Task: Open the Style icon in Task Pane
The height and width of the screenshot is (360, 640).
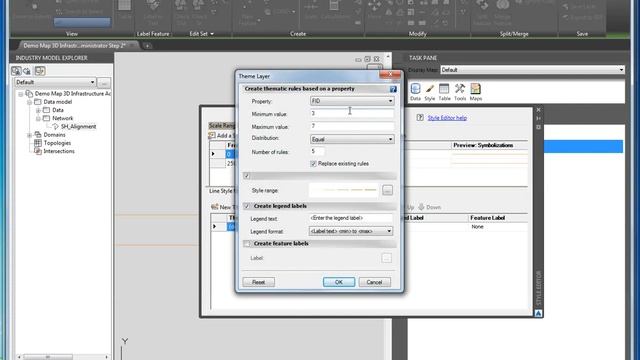Action: (429, 92)
